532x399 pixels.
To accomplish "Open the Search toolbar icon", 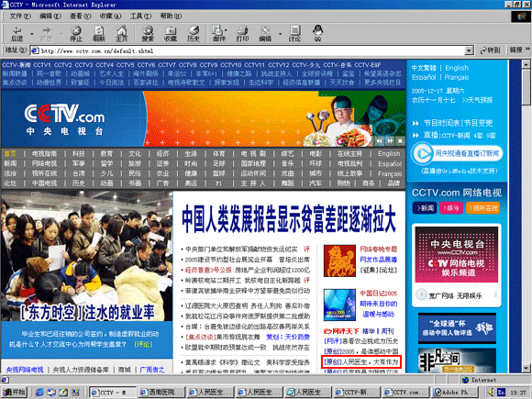I will (x=148, y=34).
